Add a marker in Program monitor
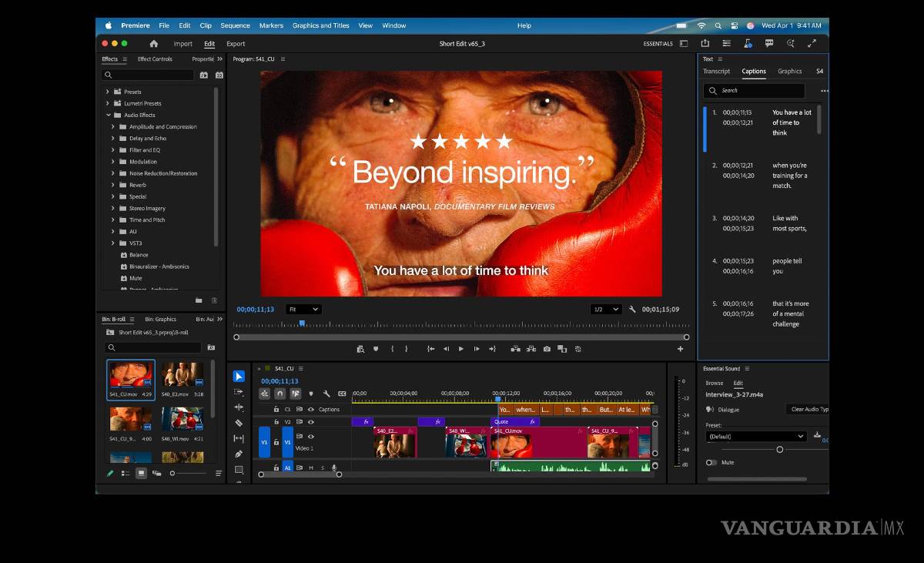924x563 pixels. click(x=376, y=349)
